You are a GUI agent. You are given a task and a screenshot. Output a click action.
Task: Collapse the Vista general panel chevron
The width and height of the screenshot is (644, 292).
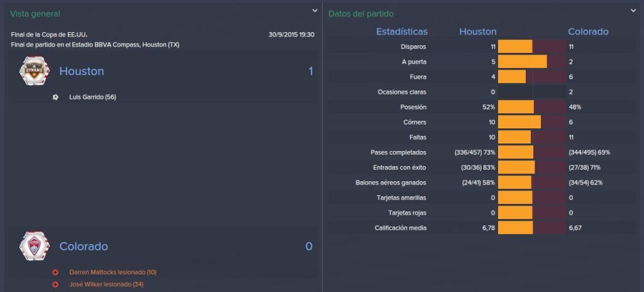tap(314, 11)
